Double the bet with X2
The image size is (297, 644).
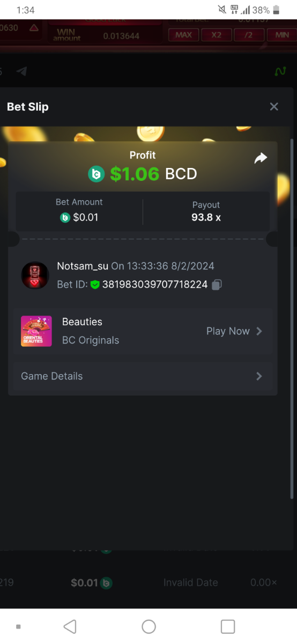click(217, 35)
